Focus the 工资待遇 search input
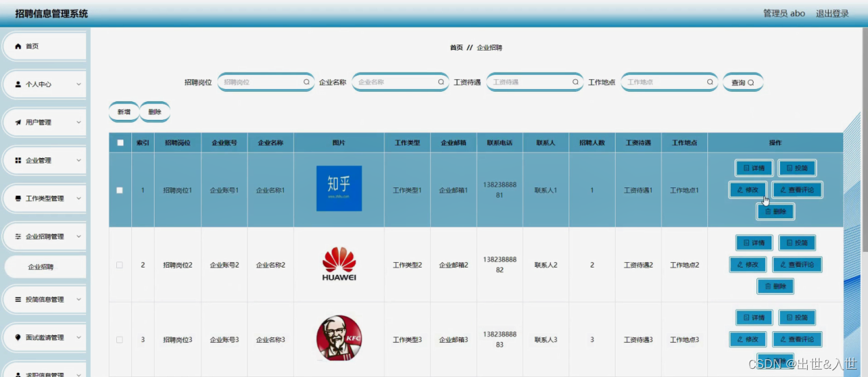This screenshot has height=377, width=868. click(535, 82)
